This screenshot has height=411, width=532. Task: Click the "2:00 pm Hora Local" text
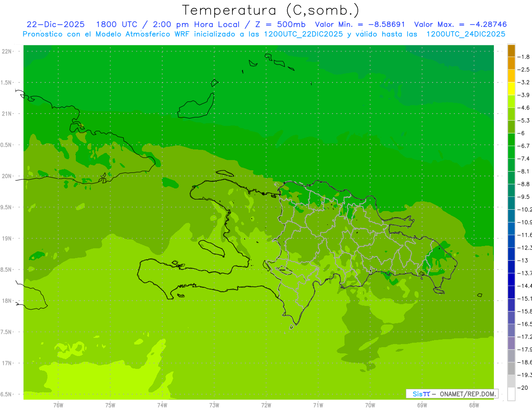[x=196, y=24]
